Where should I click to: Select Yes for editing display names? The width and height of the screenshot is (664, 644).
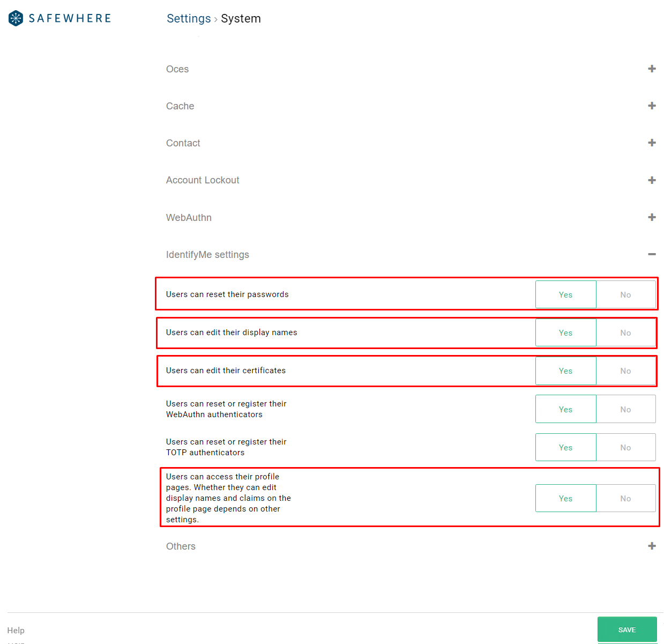(565, 333)
